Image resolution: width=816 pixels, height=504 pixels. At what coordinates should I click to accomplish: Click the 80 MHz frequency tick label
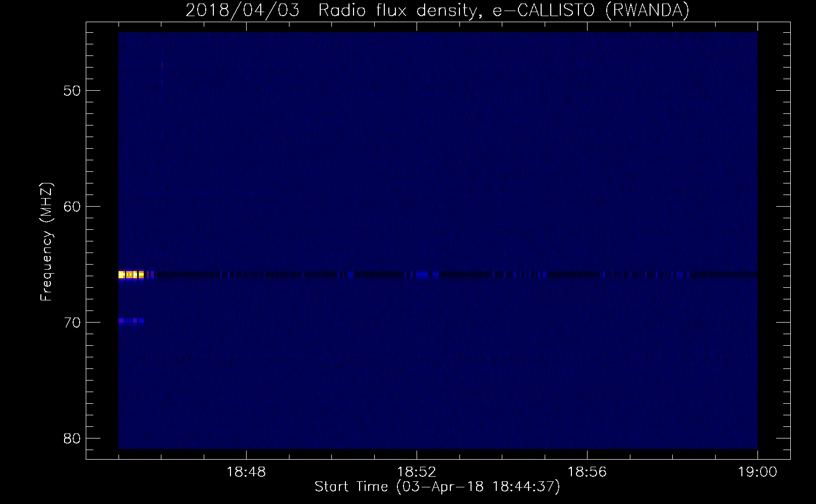coord(72,438)
